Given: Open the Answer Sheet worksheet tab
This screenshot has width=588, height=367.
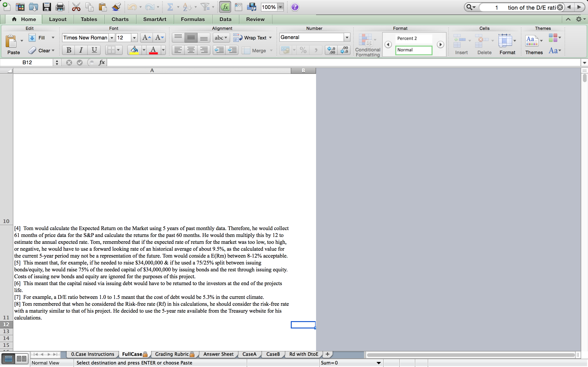Looking at the screenshot, I should tap(218, 354).
